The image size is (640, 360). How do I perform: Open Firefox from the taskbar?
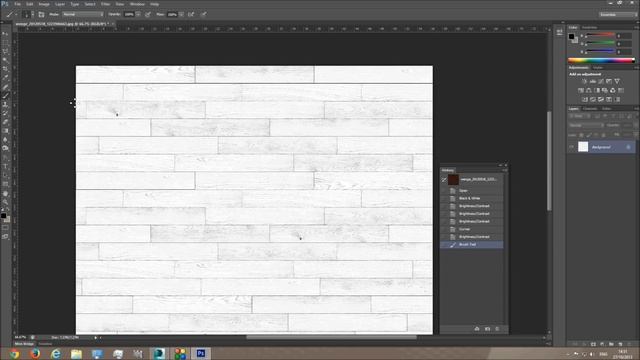(x=35, y=353)
